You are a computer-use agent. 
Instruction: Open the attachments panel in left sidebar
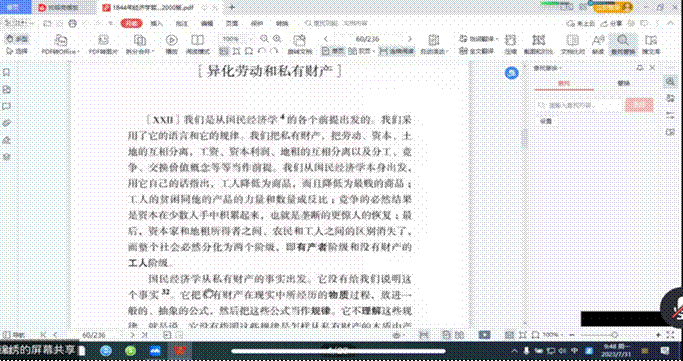click(7, 123)
